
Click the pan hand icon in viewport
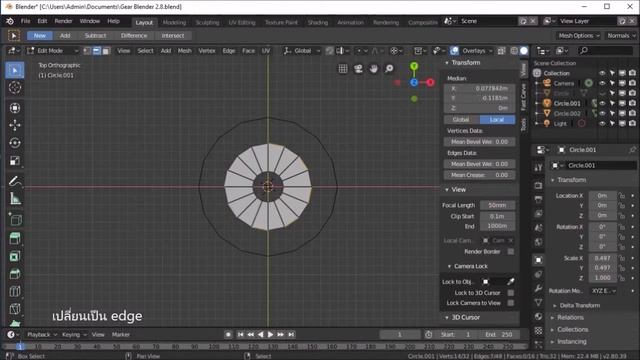click(374, 69)
